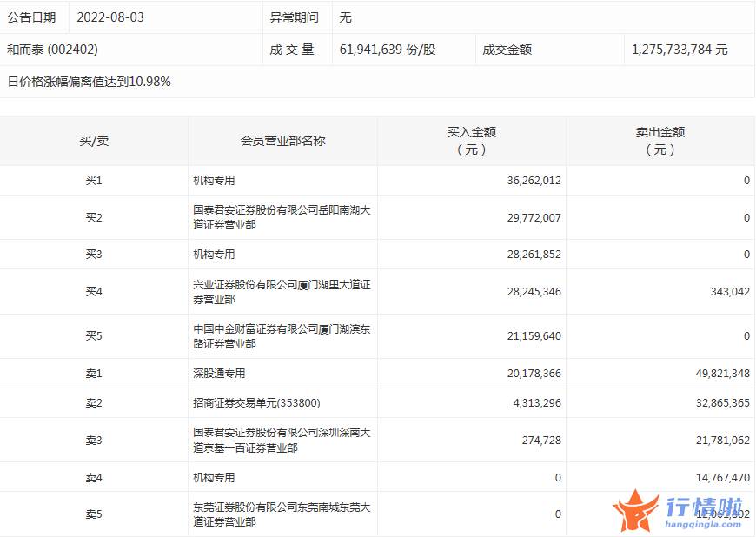Click 东莞证券东莞南城东莞大道证券营业部 name
The image size is (756, 537).
point(282,514)
